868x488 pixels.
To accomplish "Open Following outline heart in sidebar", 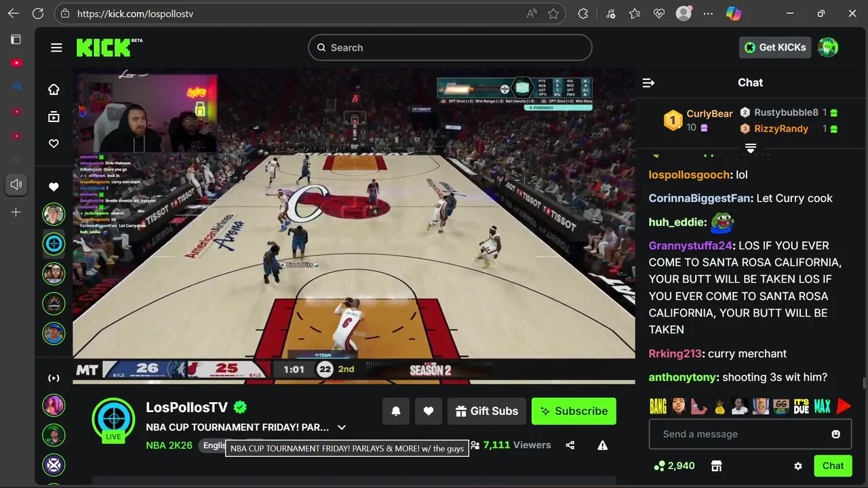I will tap(54, 144).
